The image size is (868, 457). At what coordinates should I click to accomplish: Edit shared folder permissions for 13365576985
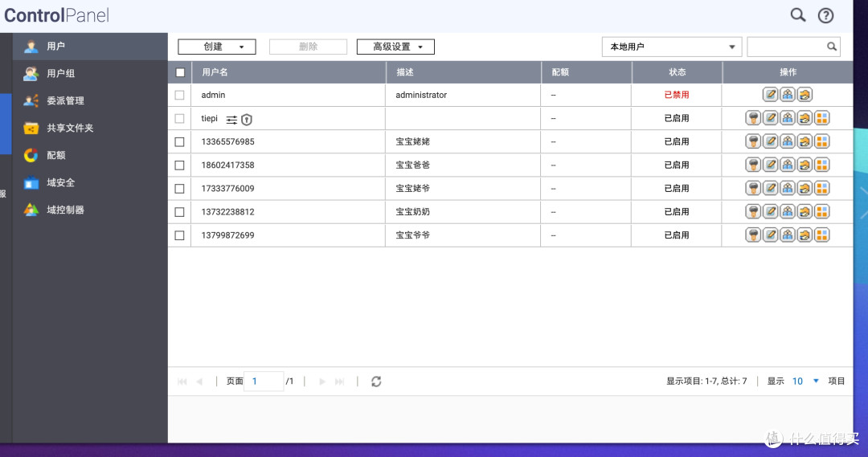(805, 141)
